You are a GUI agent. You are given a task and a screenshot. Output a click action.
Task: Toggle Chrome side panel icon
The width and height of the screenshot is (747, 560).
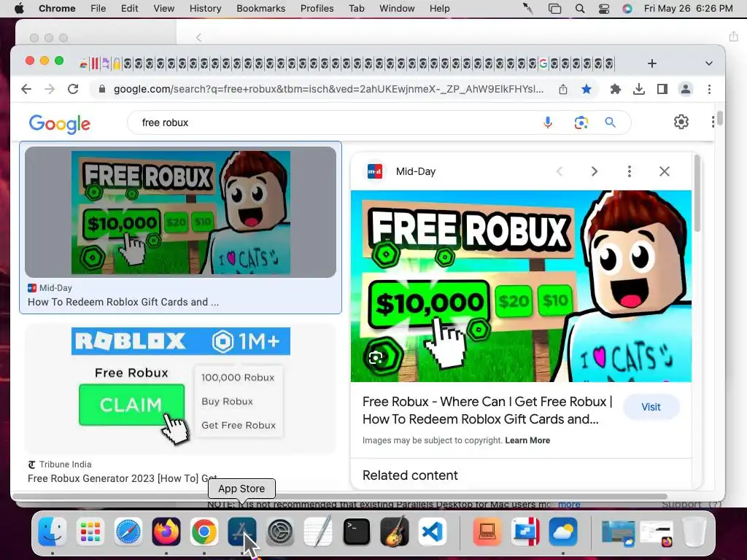tap(662, 89)
